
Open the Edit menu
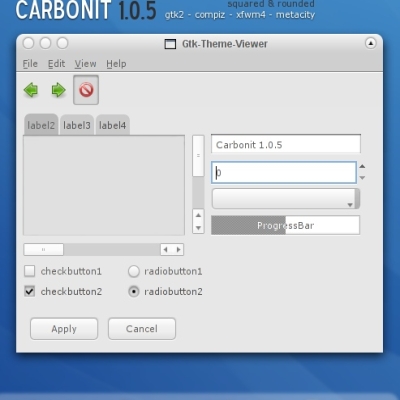pos(56,64)
